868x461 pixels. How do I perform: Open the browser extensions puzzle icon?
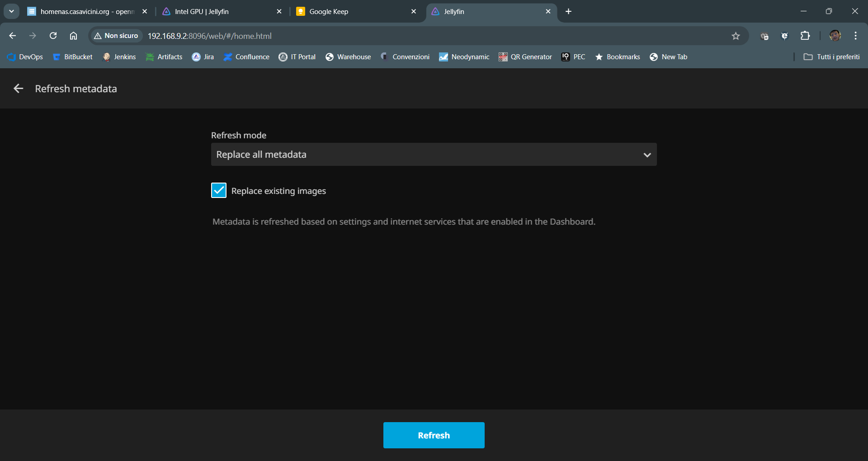coord(805,36)
